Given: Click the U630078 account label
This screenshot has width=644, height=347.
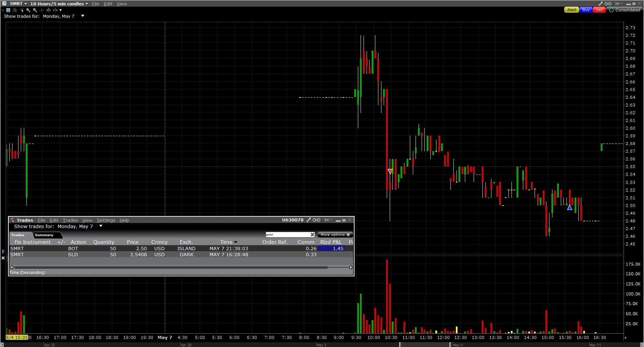Looking at the screenshot, I should 292,220.
